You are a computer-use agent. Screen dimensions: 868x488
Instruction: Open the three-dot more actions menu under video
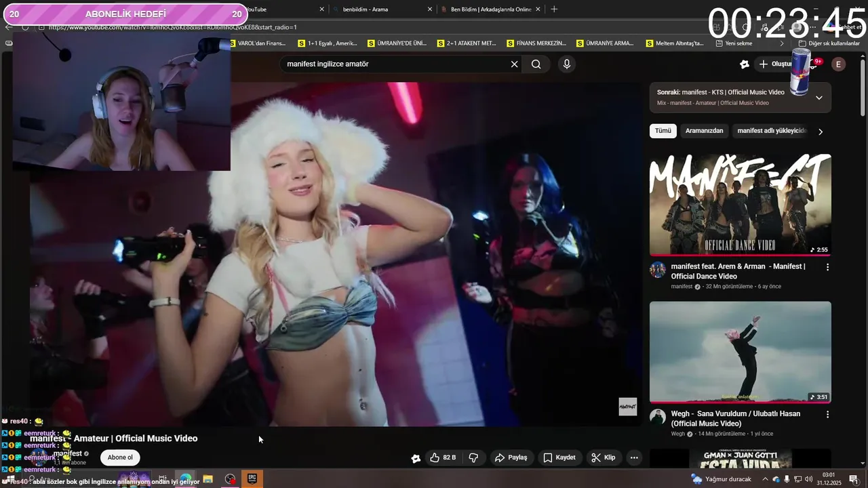(x=634, y=457)
